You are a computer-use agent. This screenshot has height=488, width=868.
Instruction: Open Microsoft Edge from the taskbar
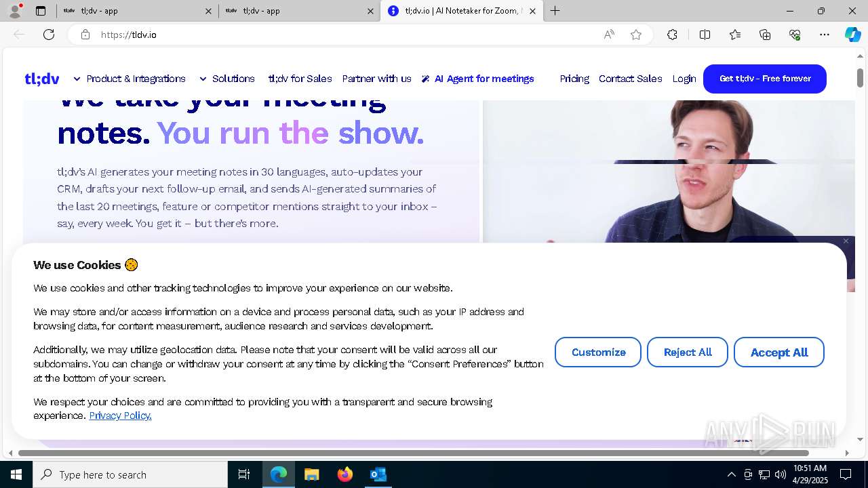click(x=279, y=474)
